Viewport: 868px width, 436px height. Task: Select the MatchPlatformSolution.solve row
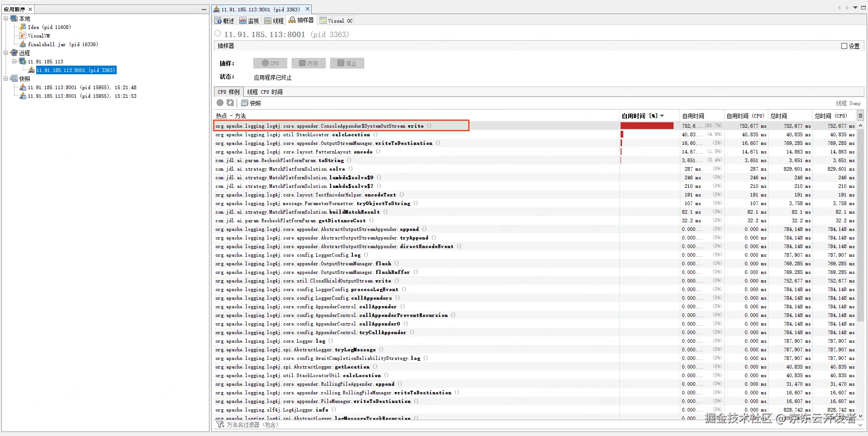(x=535, y=169)
